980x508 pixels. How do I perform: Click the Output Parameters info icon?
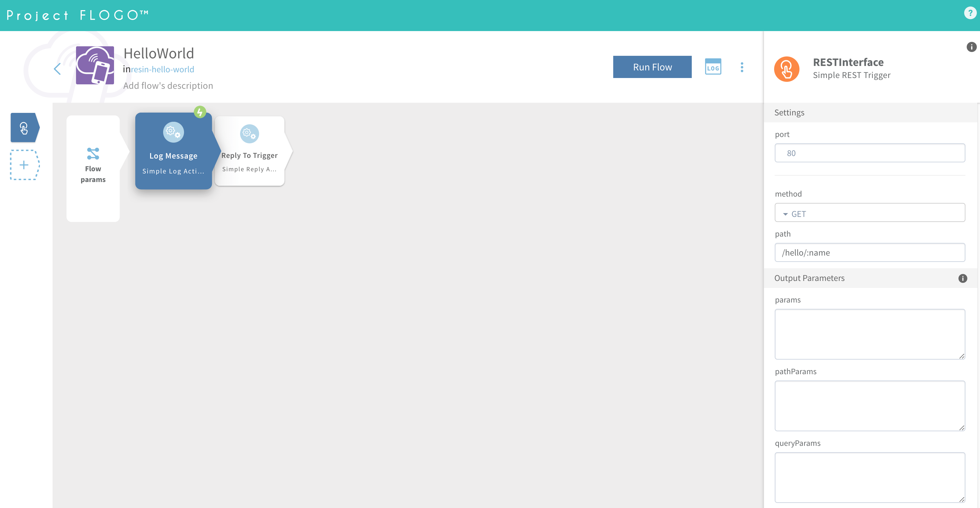[962, 278]
